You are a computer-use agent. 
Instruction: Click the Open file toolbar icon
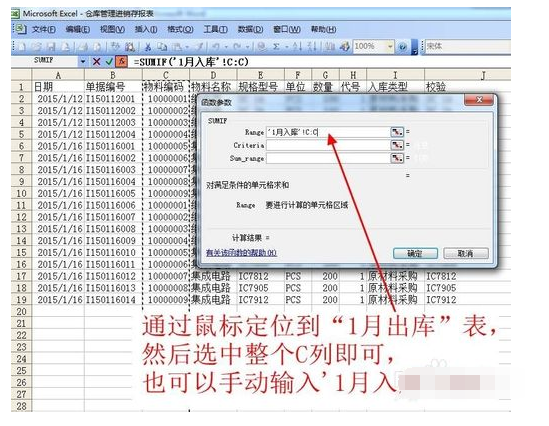[x=36, y=47]
